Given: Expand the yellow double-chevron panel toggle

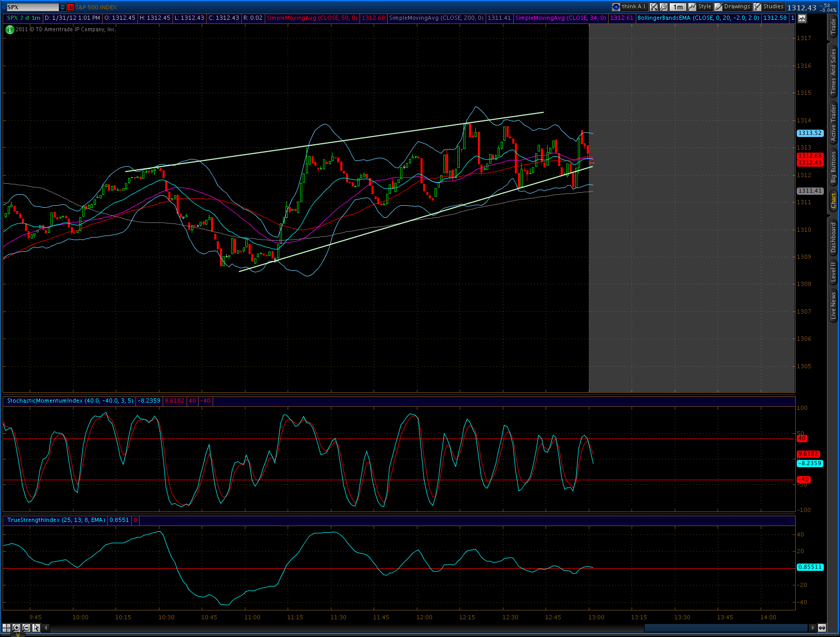Looking at the screenshot, I should [17, 634].
